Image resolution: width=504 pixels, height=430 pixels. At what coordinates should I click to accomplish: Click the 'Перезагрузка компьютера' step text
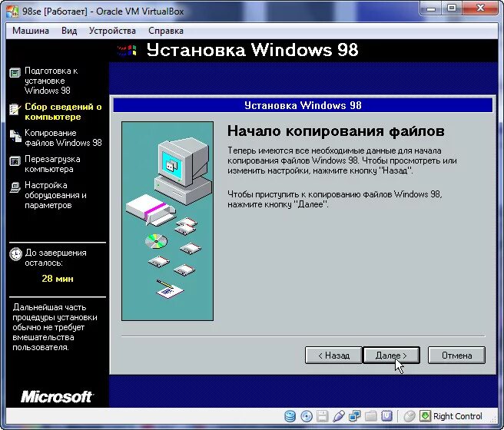52,164
